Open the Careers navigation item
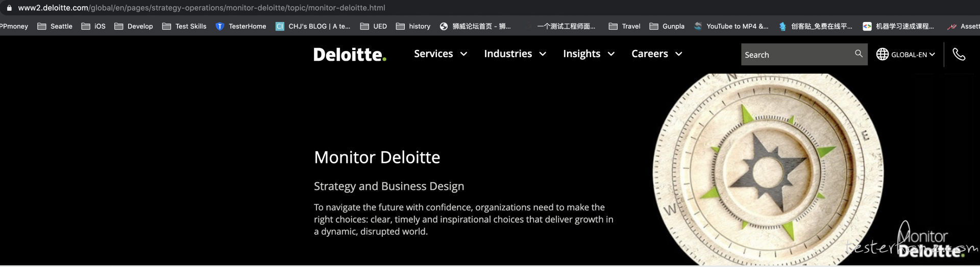The height and width of the screenshot is (267, 980). [649, 54]
